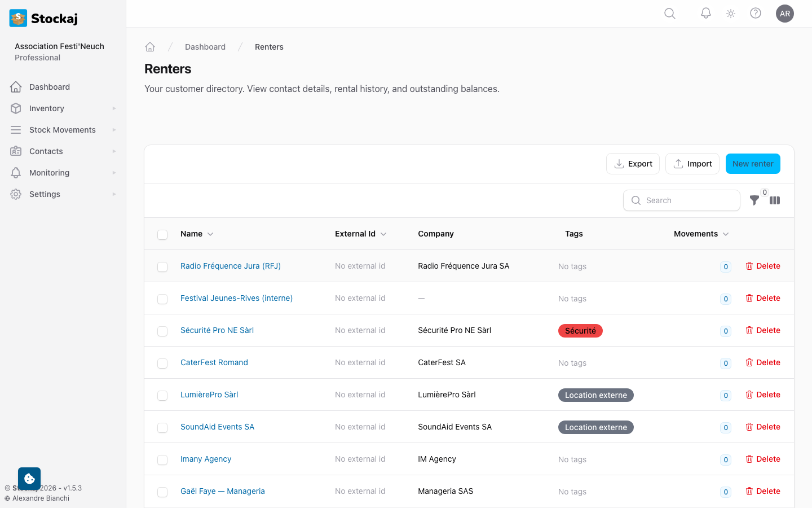Click the Settings gear icon in sidebar
The width and height of the screenshot is (812, 508).
(16, 194)
